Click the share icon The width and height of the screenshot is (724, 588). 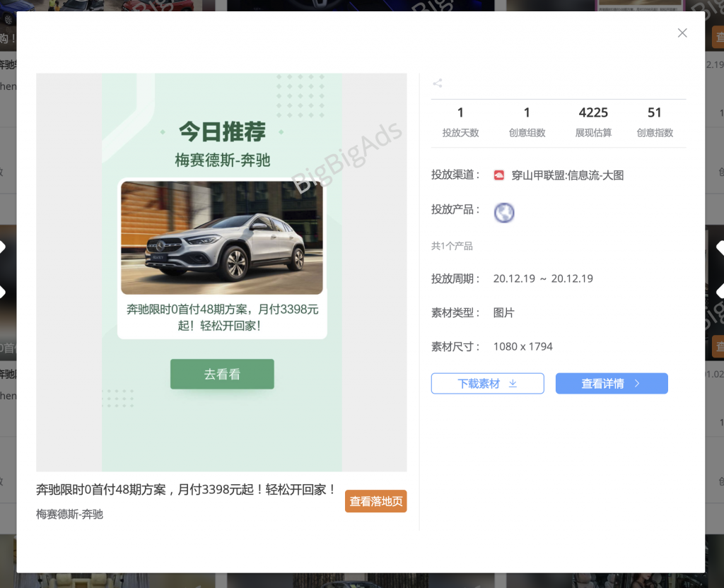(437, 83)
